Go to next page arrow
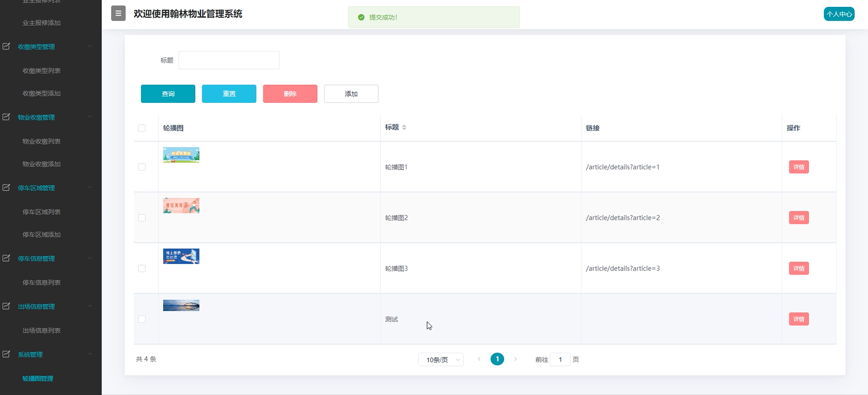 tap(515, 359)
